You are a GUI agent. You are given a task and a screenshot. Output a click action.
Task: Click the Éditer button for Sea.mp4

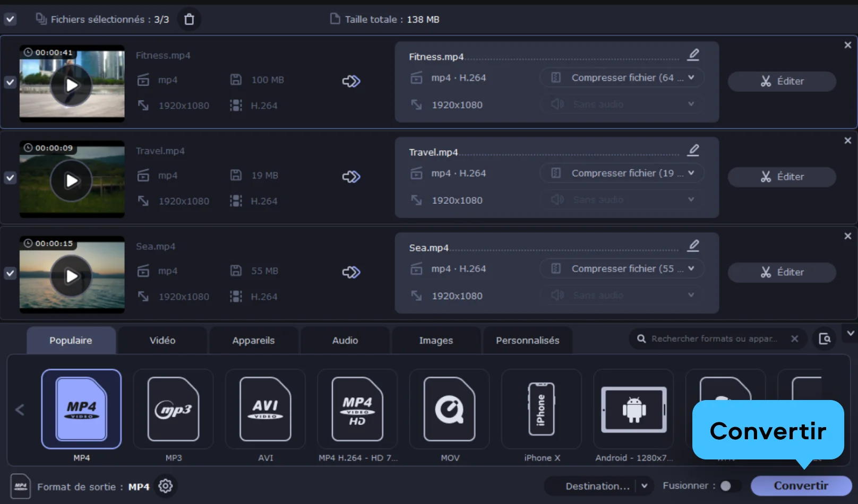(782, 272)
